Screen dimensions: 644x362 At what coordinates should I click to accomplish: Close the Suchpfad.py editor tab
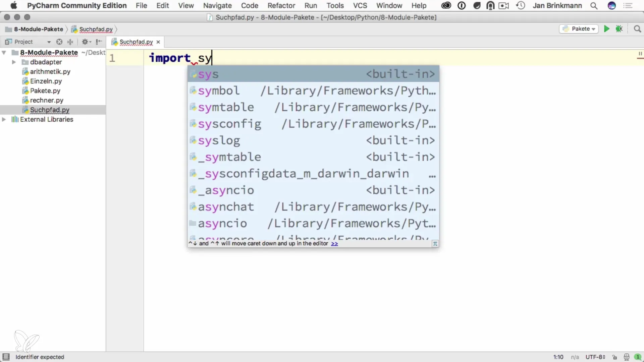158,42
